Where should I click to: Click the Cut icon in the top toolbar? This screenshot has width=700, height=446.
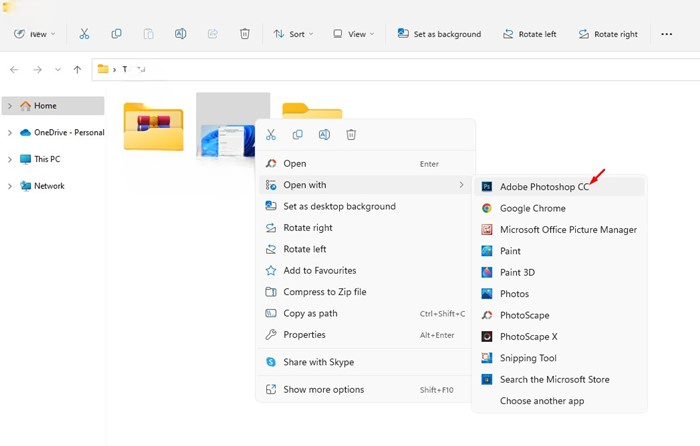[x=84, y=34]
